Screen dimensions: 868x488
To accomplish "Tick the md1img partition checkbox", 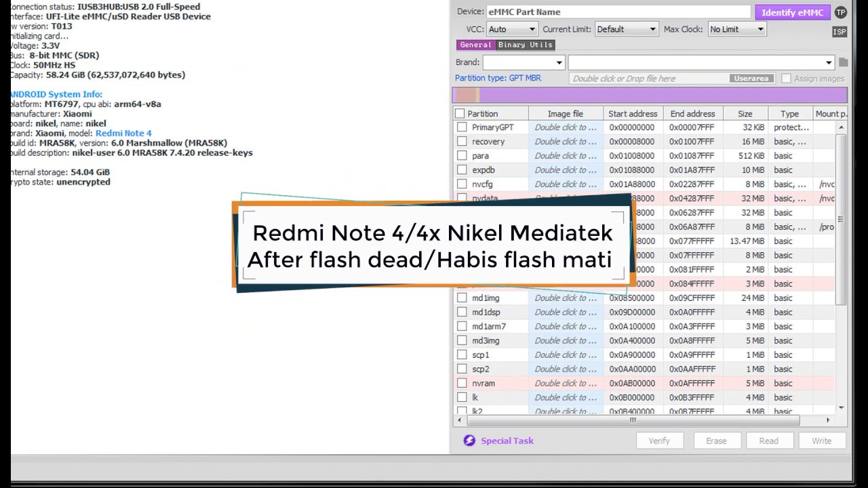I will (462, 298).
